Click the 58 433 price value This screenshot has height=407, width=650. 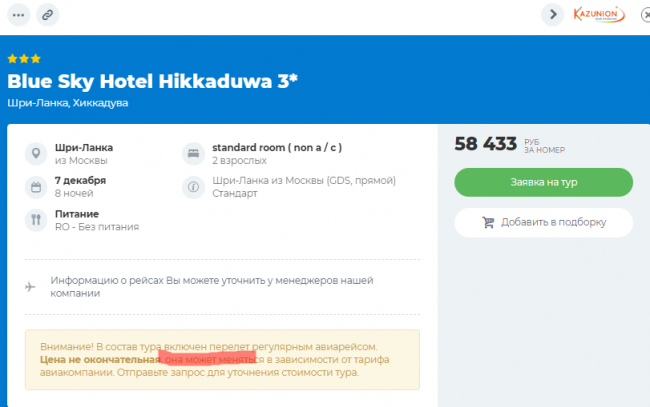point(485,144)
